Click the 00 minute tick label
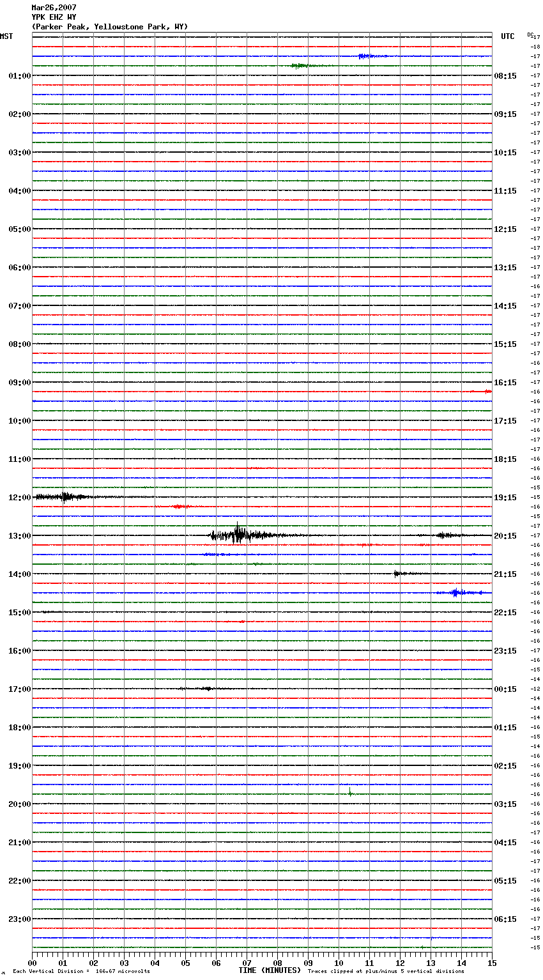Image resolution: width=543 pixels, height=980 pixels. [32, 963]
